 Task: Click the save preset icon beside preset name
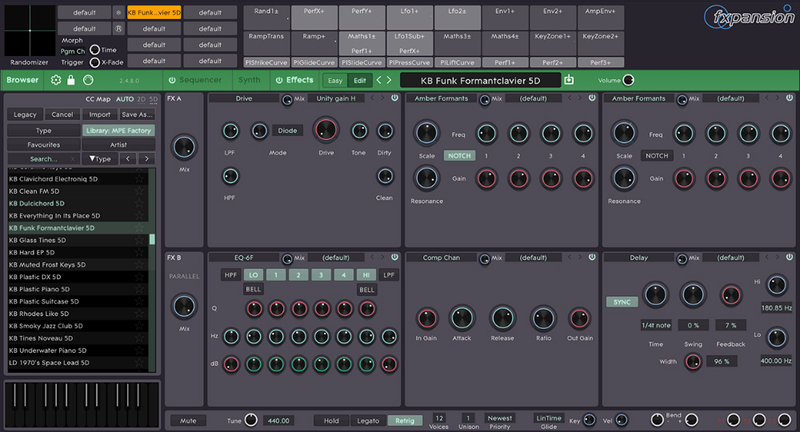coord(570,80)
